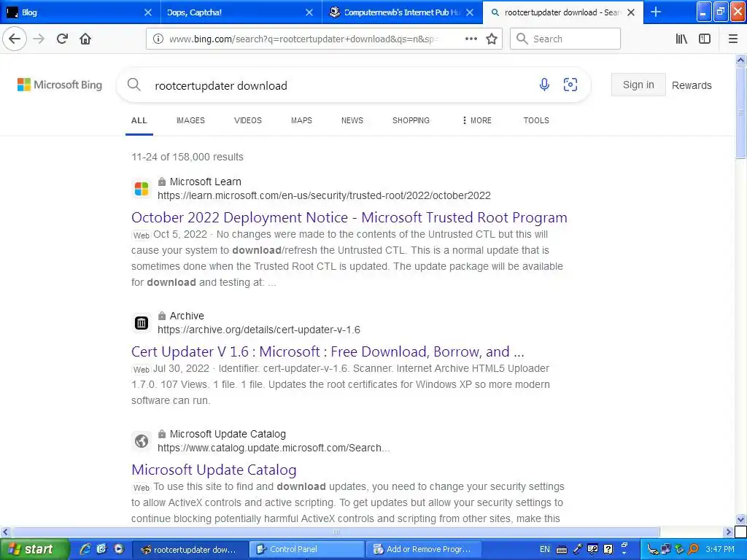Click the Bing search magnifier icon
747x560 pixels.
point(134,85)
